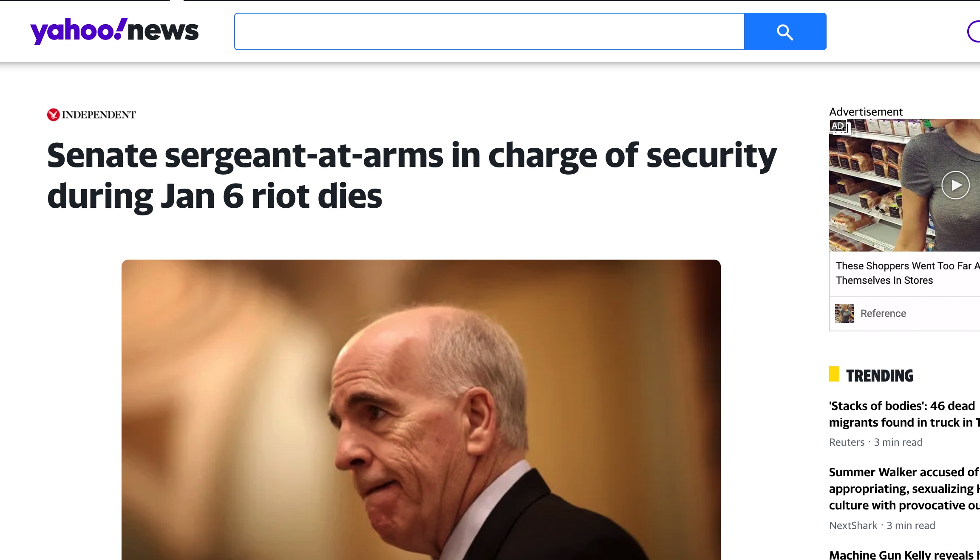
Task: Click the AD badge icon on advertisement
Action: 838,126
